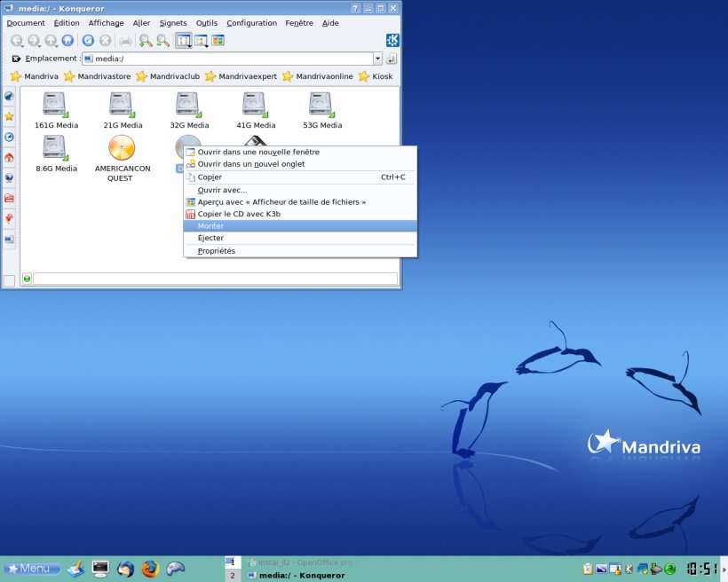Click the status bar text field in Konqueror
This screenshot has height=582, width=728.
pyautogui.click(x=216, y=279)
